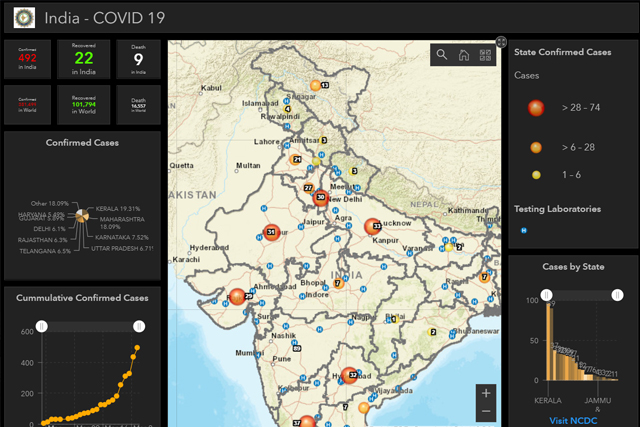This screenshot has width=640, height=427.
Task: Click the dashboard logo emblem in header
Action: (x=20, y=17)
